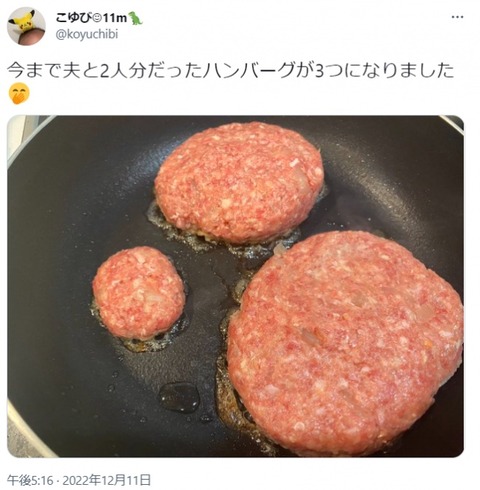Open the frying pan photo attachment
480x490 pixels.
235,286
